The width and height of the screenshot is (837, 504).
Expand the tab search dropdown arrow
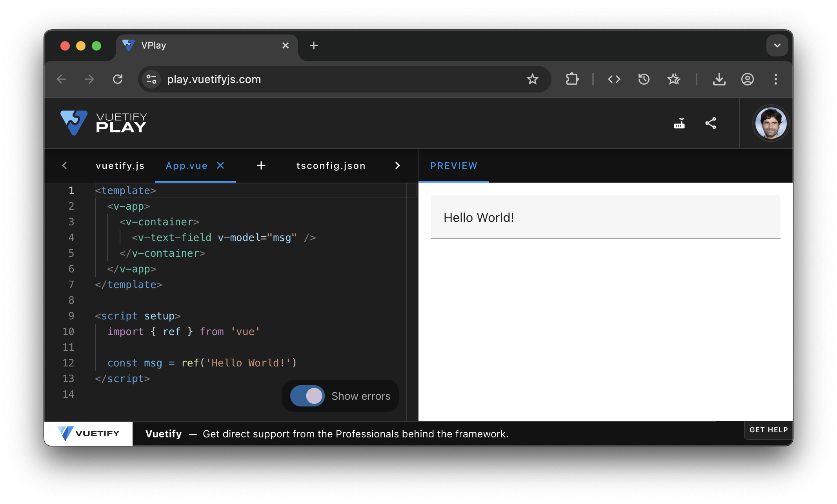(777, 45)
